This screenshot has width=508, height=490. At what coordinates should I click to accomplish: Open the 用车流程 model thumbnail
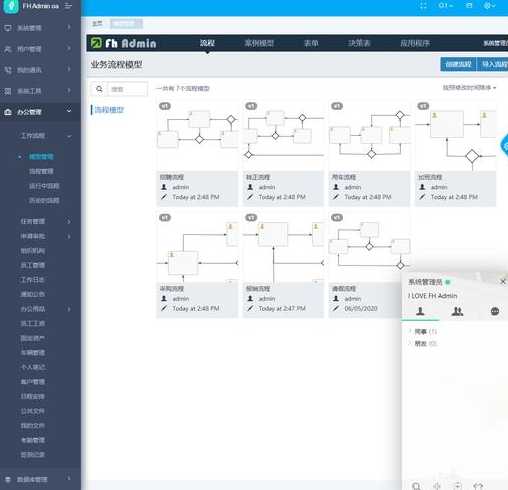click(369, 135)
